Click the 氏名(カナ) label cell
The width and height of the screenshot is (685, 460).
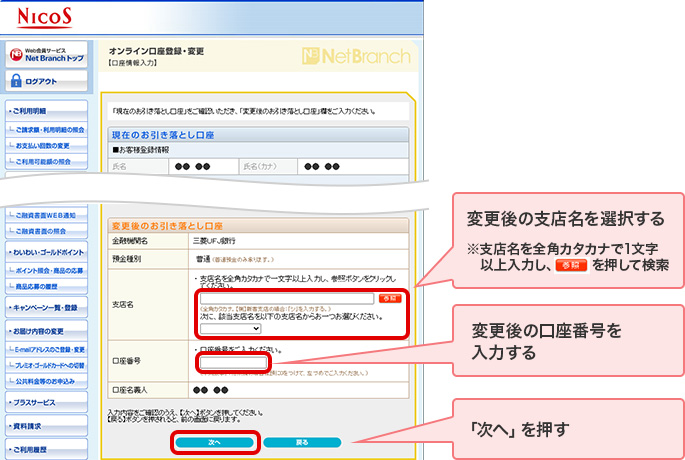268,166
